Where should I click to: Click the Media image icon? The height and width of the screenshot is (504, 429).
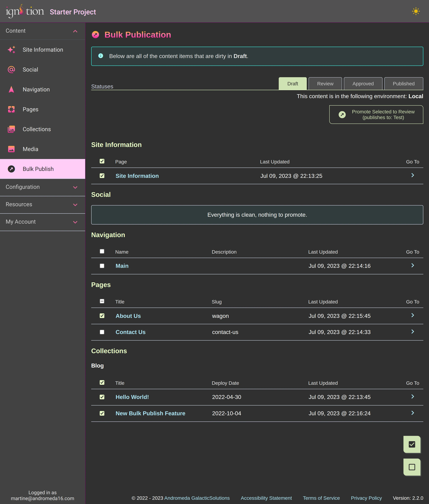point(11,149)
